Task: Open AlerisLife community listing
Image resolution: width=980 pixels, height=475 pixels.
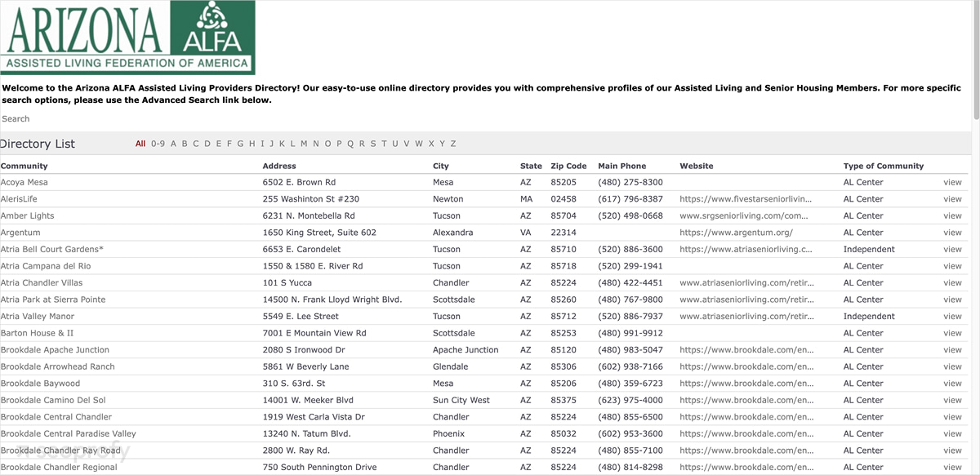Action: point(19,199)
